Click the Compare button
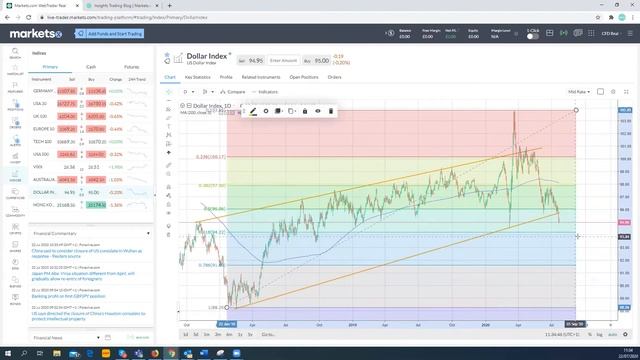Image resolution: width=640 pixels, height=360 pixels. pos(233,92)
